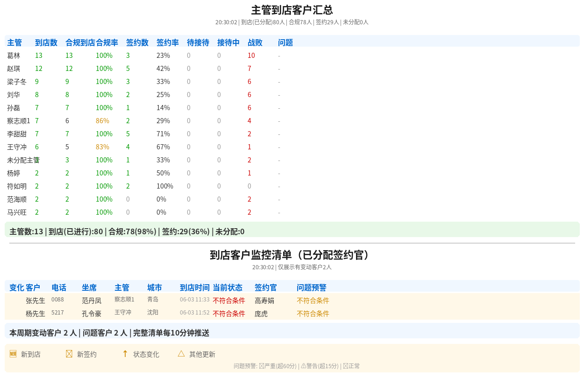Viewport: 584px width, 392px height.
Task: Select the 未分配主管 row
Action: (x=292, y=160)
